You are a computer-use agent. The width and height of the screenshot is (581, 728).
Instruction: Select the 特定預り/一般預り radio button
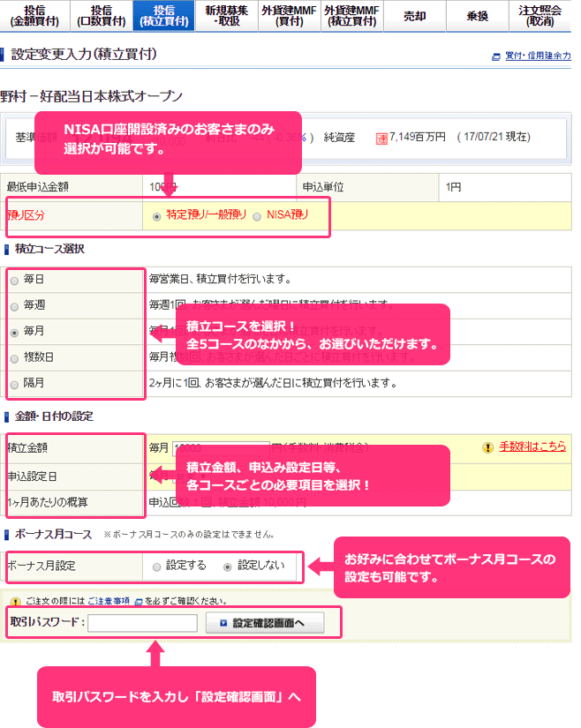point(156,216)
